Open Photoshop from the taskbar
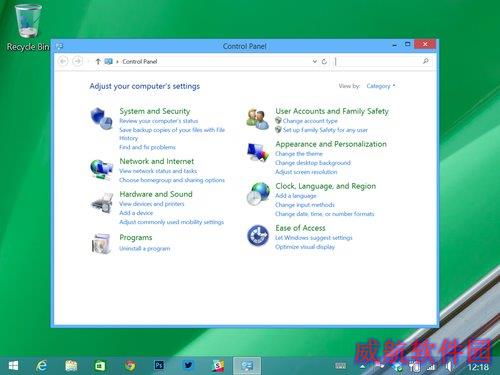This screenshot has height=375, width=500. tap(159, 366)
